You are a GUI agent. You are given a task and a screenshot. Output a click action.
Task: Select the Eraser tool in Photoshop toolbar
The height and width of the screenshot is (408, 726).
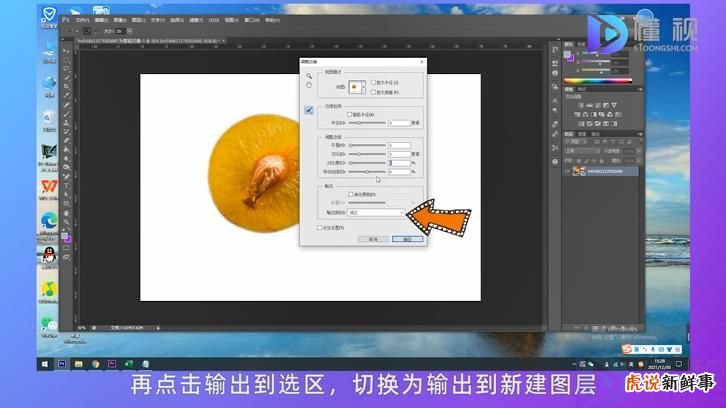coord(67,141)
